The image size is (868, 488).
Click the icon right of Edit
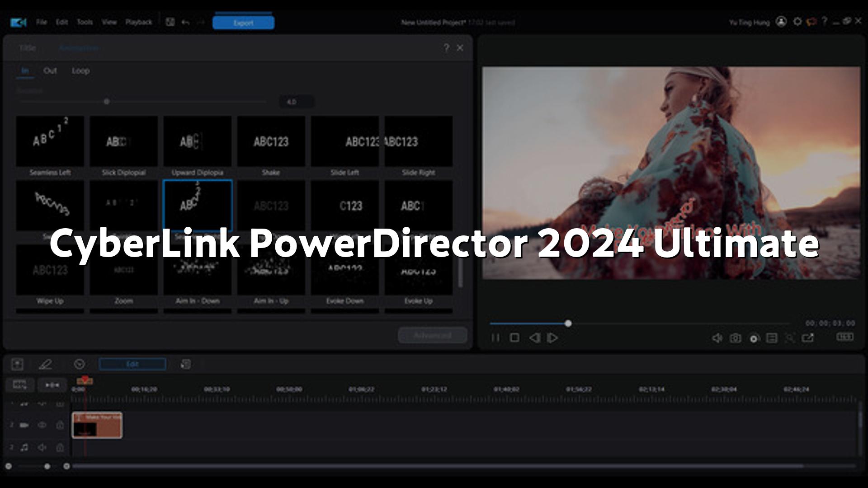[186, 364]
